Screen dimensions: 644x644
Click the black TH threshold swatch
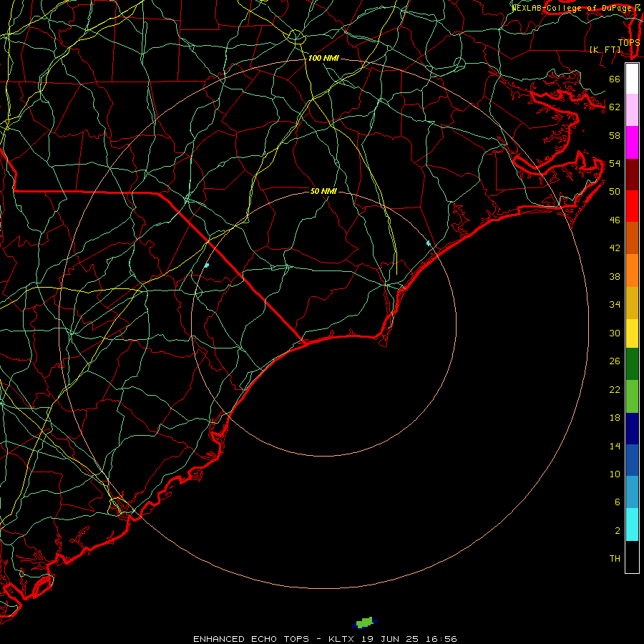tap(632, 557)
